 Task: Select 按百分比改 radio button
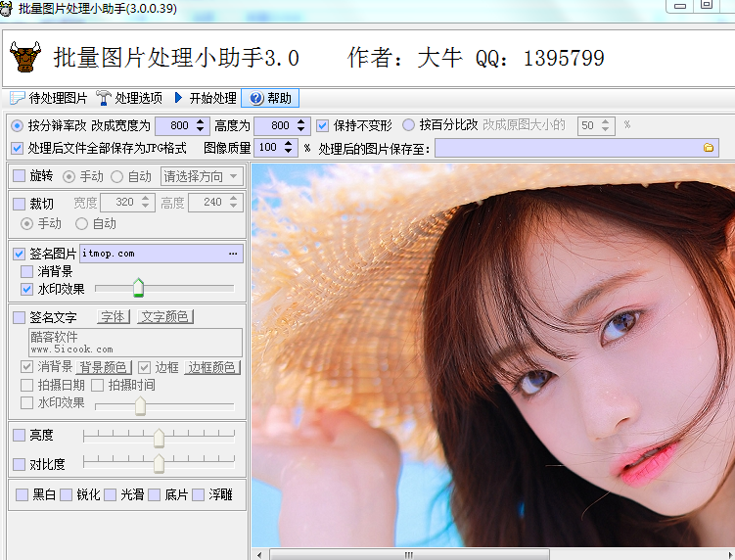[x=408, y=125]
